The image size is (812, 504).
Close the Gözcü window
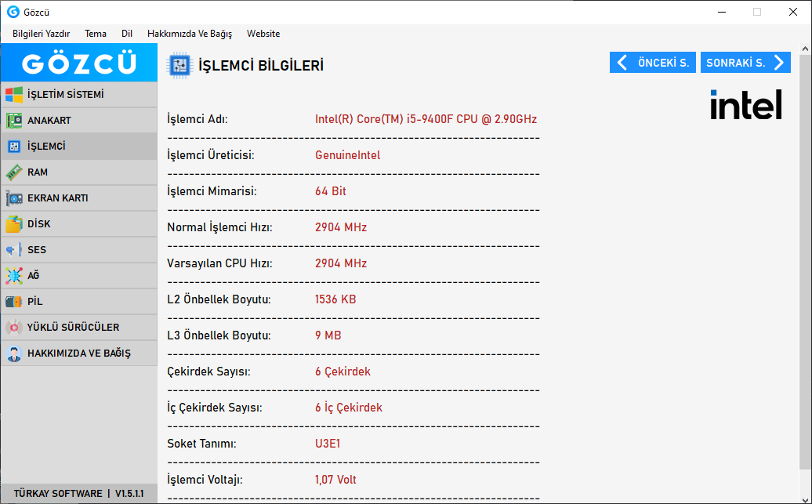coord(793,12)
